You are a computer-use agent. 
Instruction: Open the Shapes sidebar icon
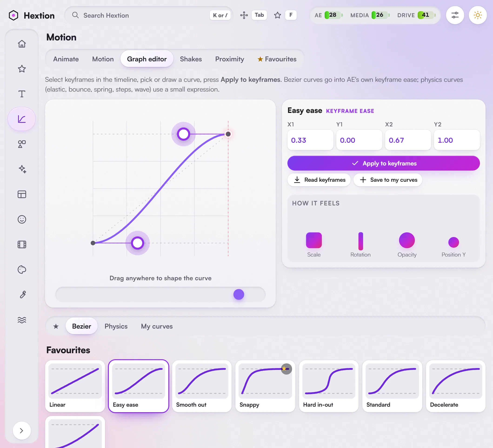coord(22,144)
